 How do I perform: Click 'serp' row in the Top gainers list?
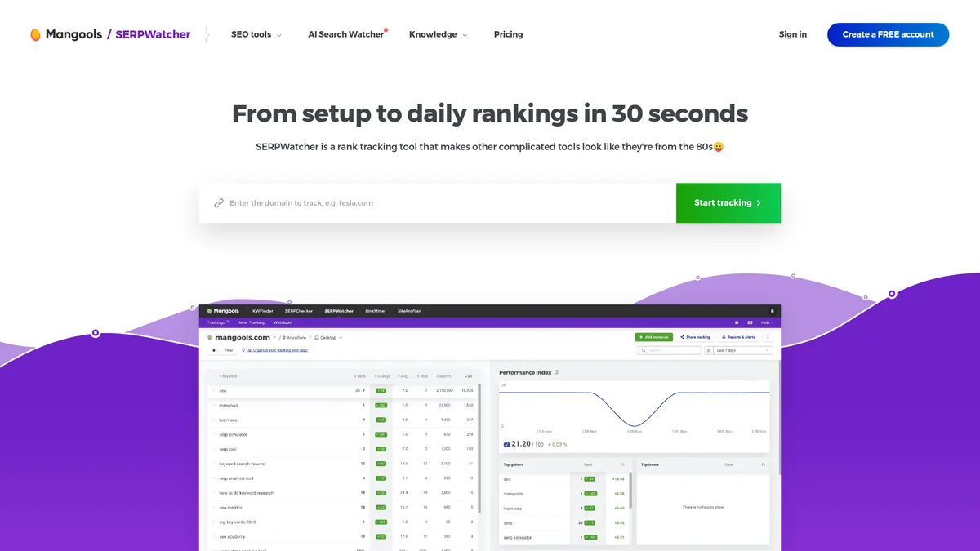[564, 522]
